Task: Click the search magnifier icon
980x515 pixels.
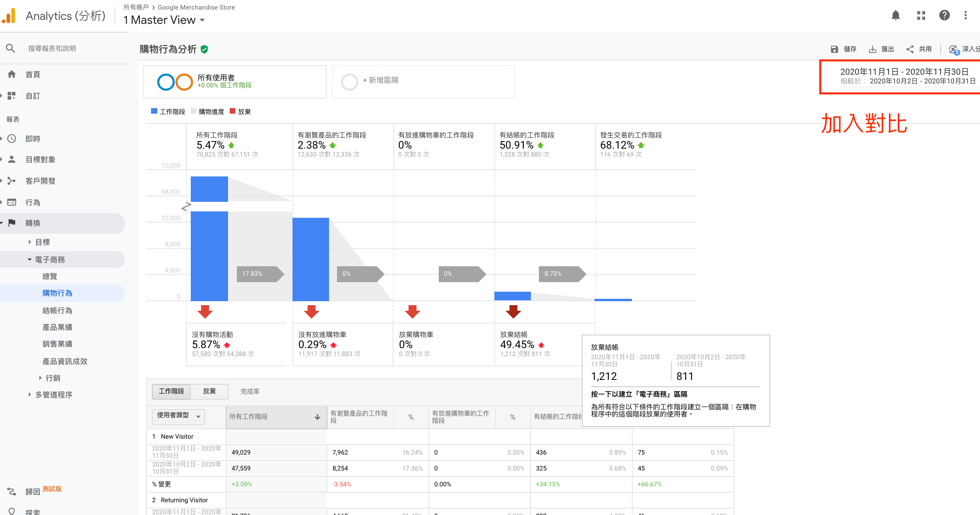Action: point(10,48)
